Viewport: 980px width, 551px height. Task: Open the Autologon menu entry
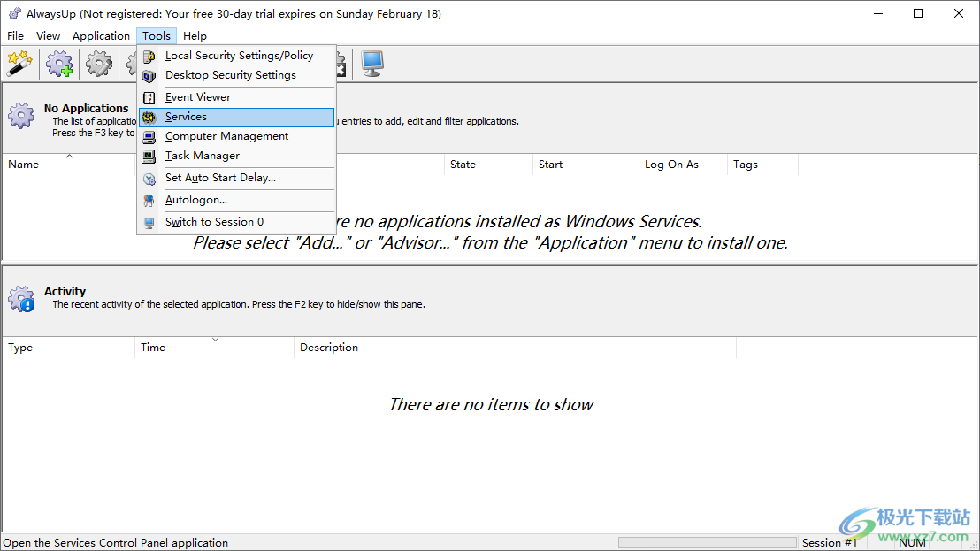[195, 200]
